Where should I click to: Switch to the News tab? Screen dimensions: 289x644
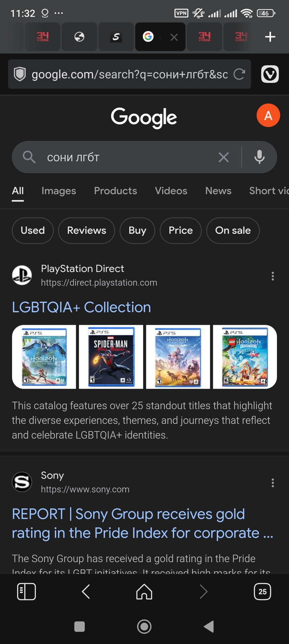pos(218,191)
